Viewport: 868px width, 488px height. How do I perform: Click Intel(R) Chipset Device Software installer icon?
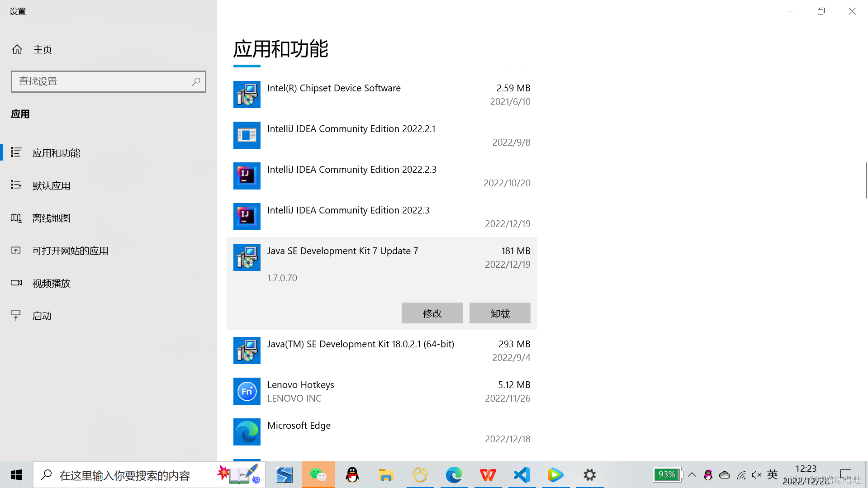click(x=247, y=95)
